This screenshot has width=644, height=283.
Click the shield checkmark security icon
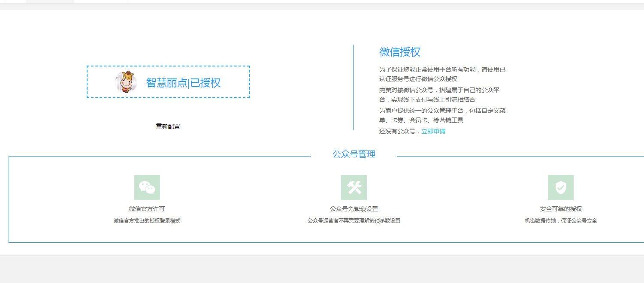click(x=561, y=187)
